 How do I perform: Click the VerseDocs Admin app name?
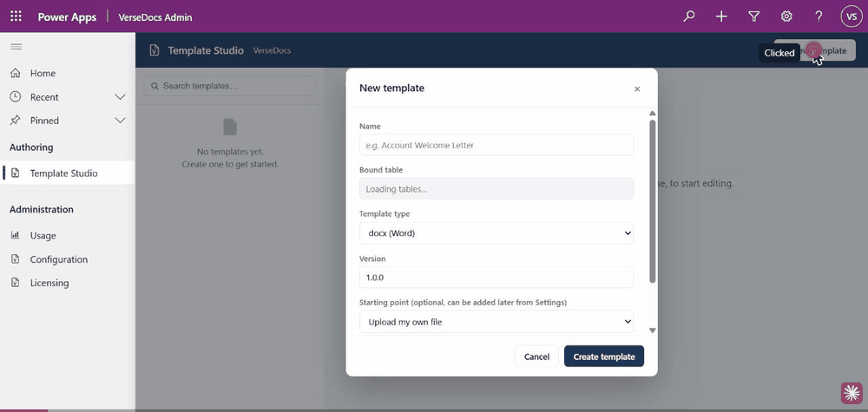155,17
